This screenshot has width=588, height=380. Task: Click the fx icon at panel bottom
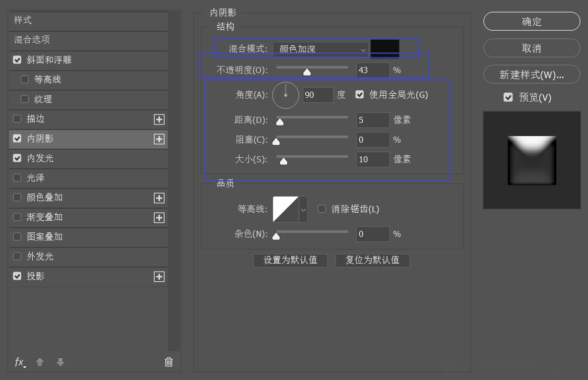(19, 362)
